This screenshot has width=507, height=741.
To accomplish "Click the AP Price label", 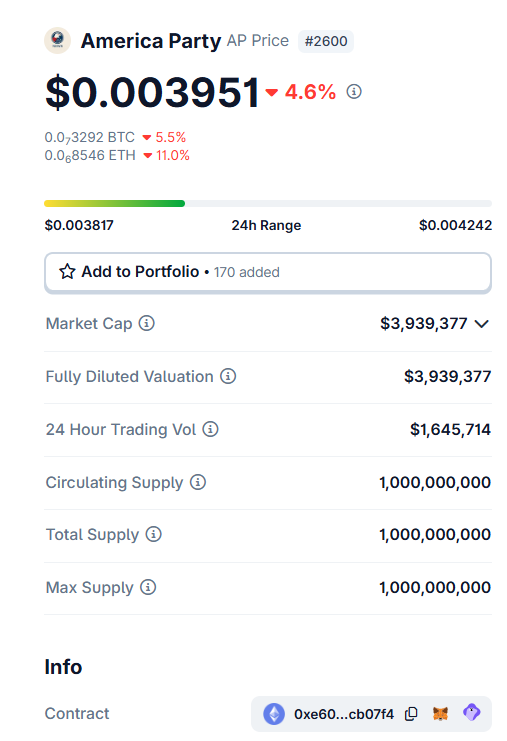I will click(x=258, y=41).
